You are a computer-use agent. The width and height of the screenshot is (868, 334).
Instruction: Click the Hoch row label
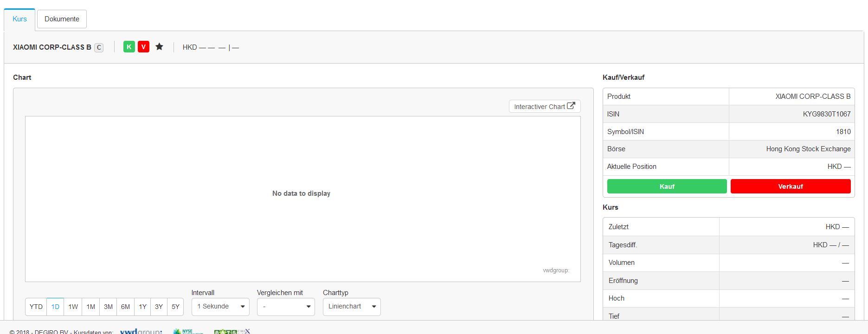tap(616, 298)
